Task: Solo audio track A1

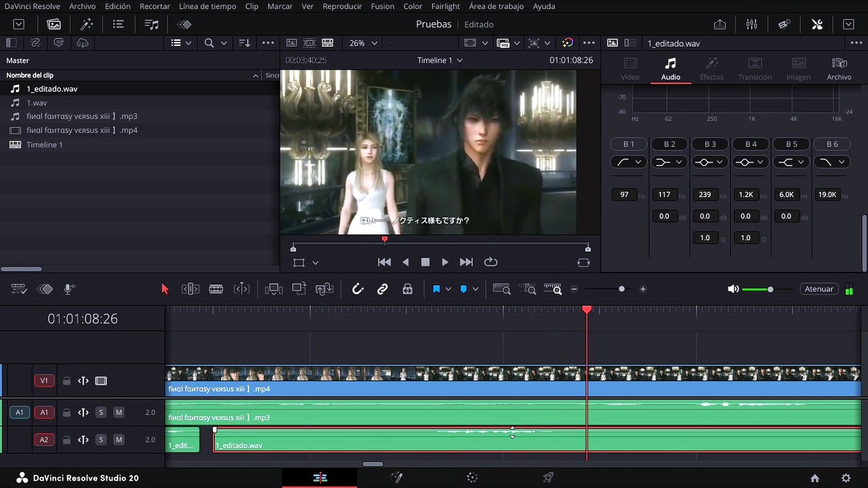Action: point(101,412)
